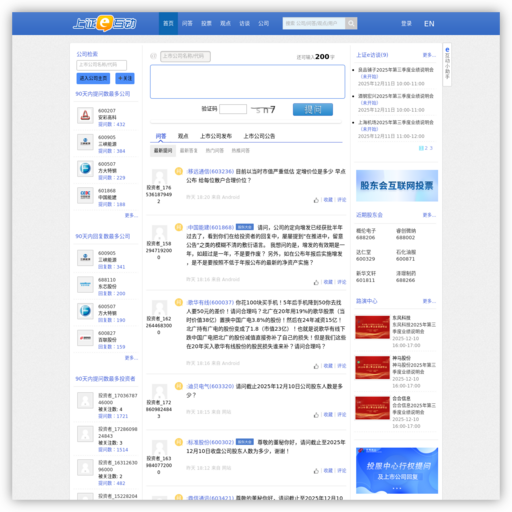This screenshot has height=512, width=512.
Task: Focus the header search input field
Action: click(314, 23)
